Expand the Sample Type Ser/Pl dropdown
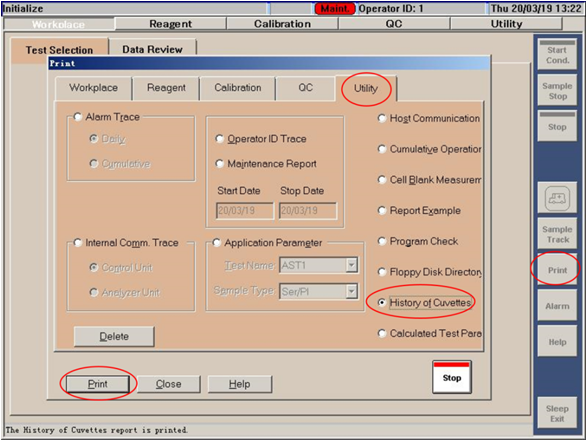 tap(351, 291)
